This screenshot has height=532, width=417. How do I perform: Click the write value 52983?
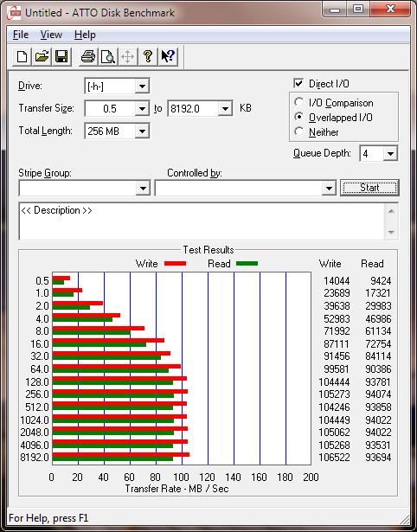(x=337, y=318)
